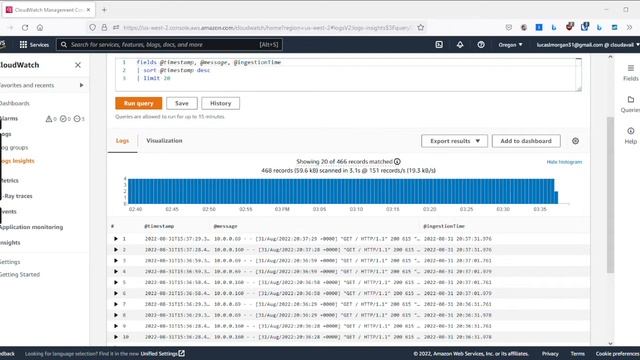Click the shield tracking protection icon
Image resolution: width=640 pixels, height=360 pixels.
click(x=93, y=27)
